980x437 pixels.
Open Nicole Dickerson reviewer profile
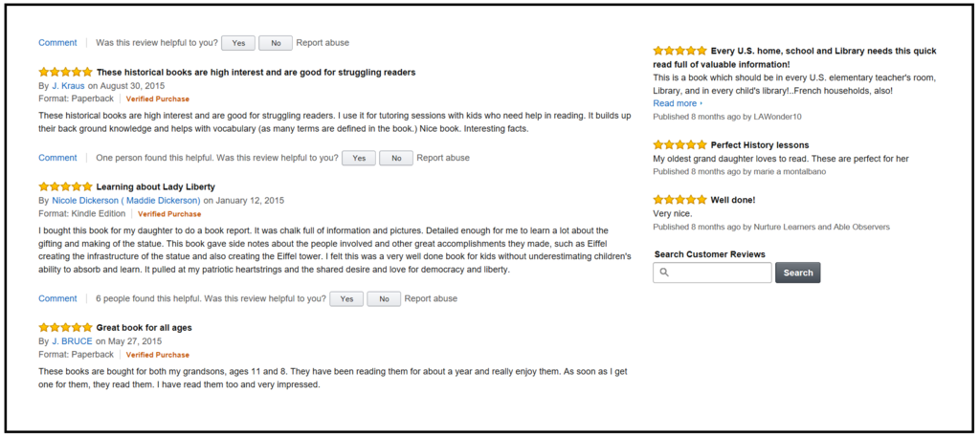(x=126, y=201)
